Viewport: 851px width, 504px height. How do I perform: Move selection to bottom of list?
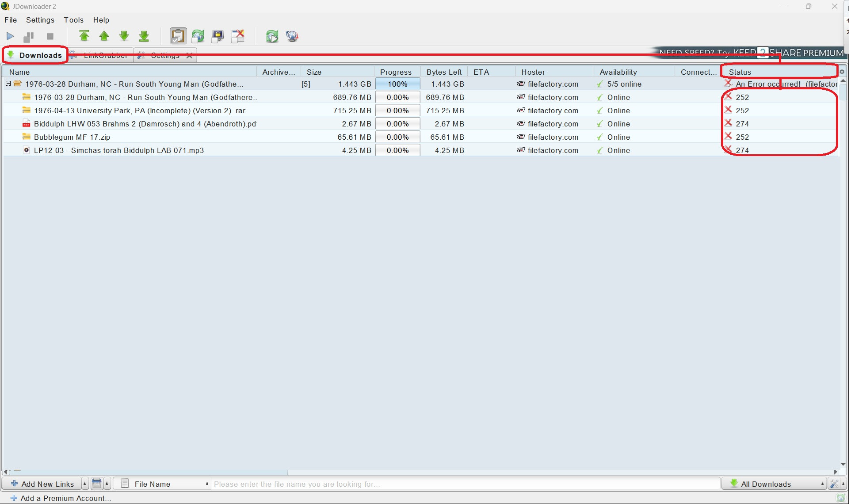[144, 36]
